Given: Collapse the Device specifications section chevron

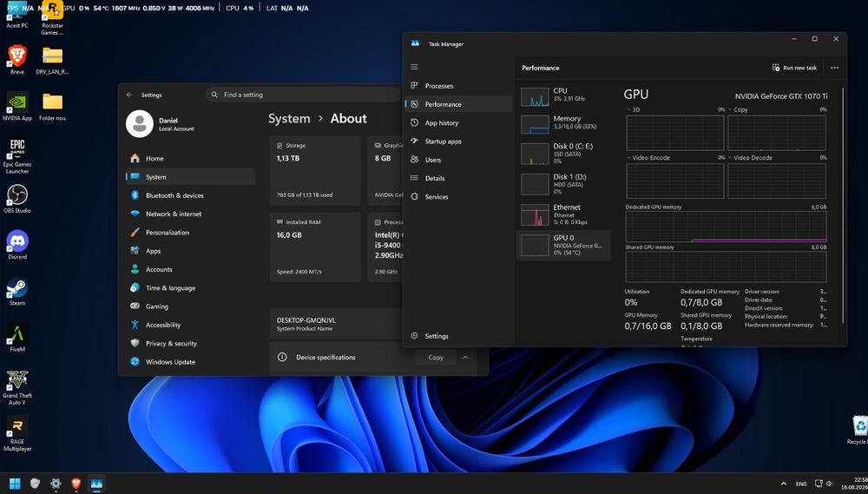Looking at the screenshot, I should tap(465, 357).
